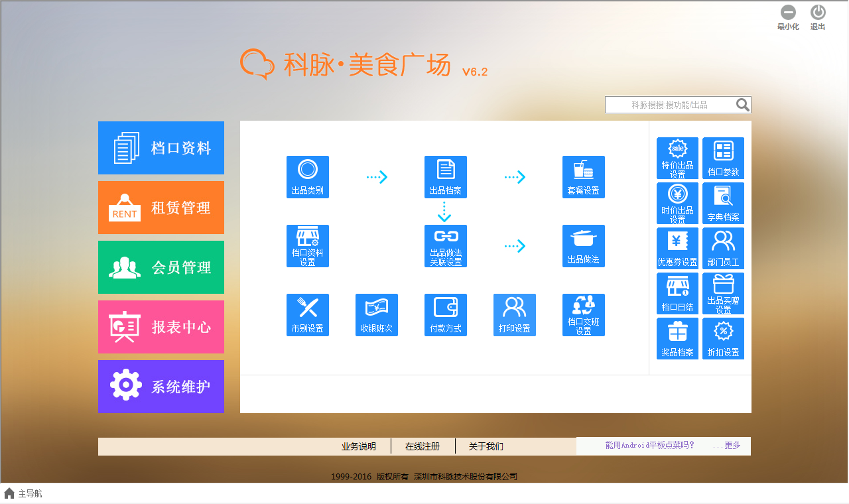Open the 字典档案 icon
This screenshot has height=504, width=849.
click(723, 203)
